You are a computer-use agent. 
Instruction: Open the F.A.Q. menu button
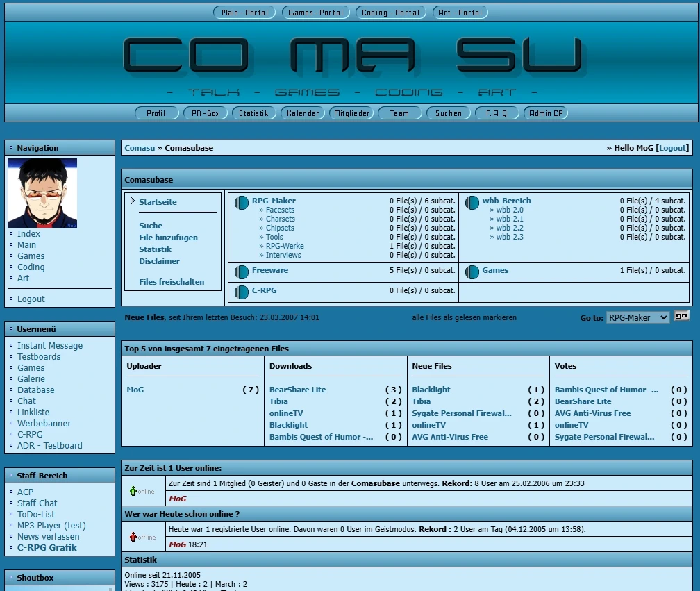pos(497,113)
